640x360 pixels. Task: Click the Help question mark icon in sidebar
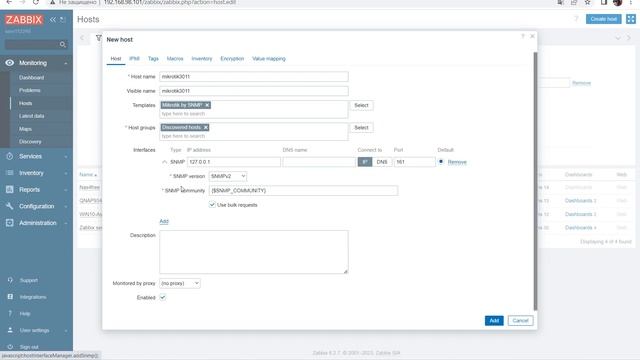10,313
